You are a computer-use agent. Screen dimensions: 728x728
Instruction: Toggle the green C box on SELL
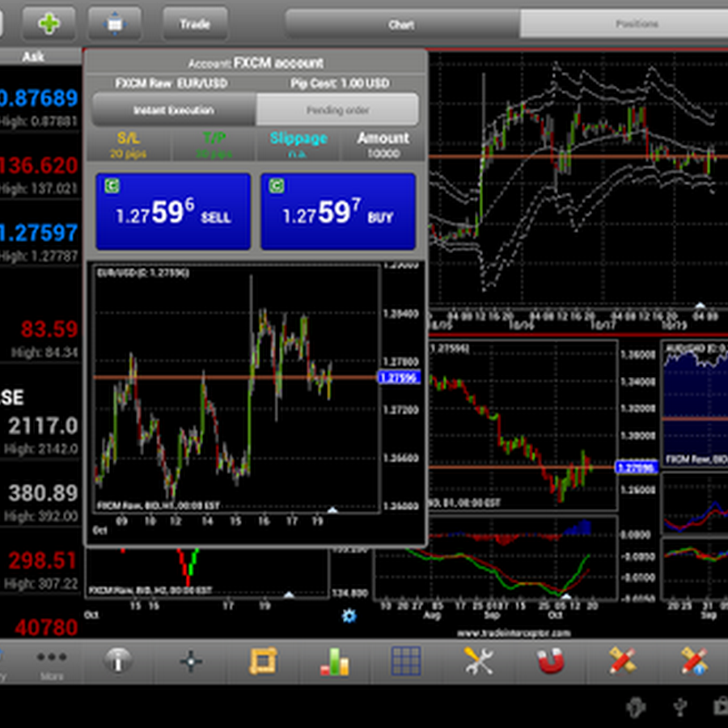point(112,187)
